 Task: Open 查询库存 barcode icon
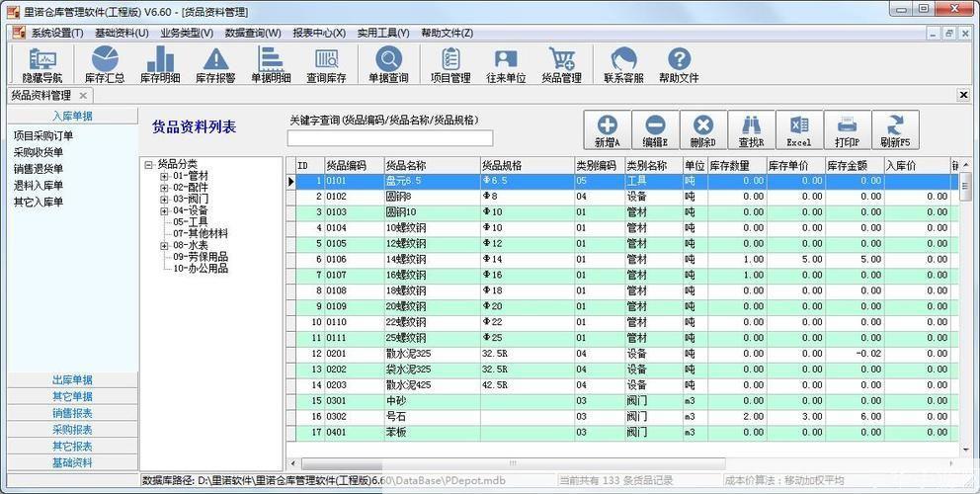click(x=326, y=64)
